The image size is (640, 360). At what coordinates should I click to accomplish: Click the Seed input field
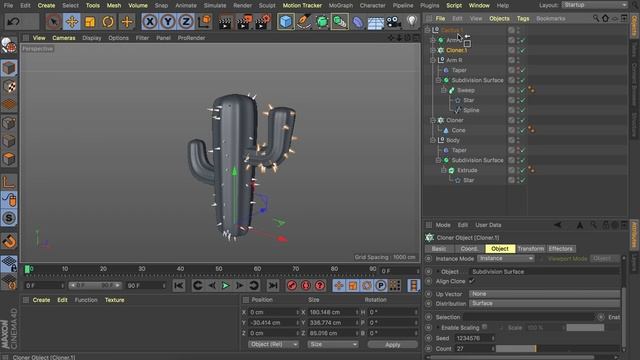tap(475, 338)
